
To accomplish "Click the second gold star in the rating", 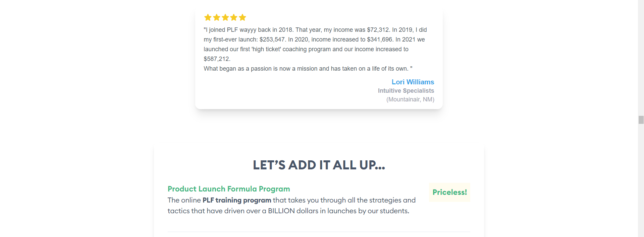I will 216,17.
